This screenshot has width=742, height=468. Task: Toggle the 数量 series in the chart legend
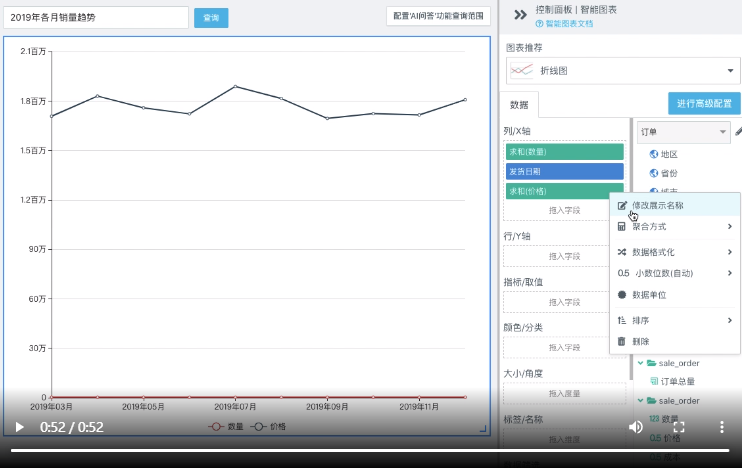coord(226,427)
